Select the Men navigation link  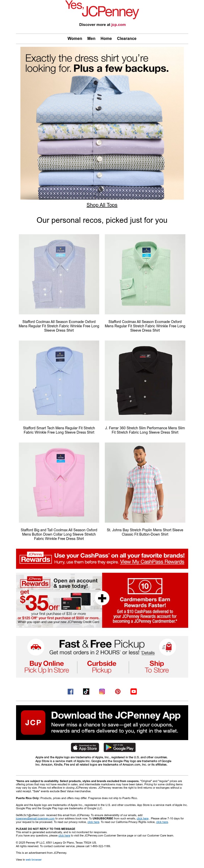[x=91, y=39]
